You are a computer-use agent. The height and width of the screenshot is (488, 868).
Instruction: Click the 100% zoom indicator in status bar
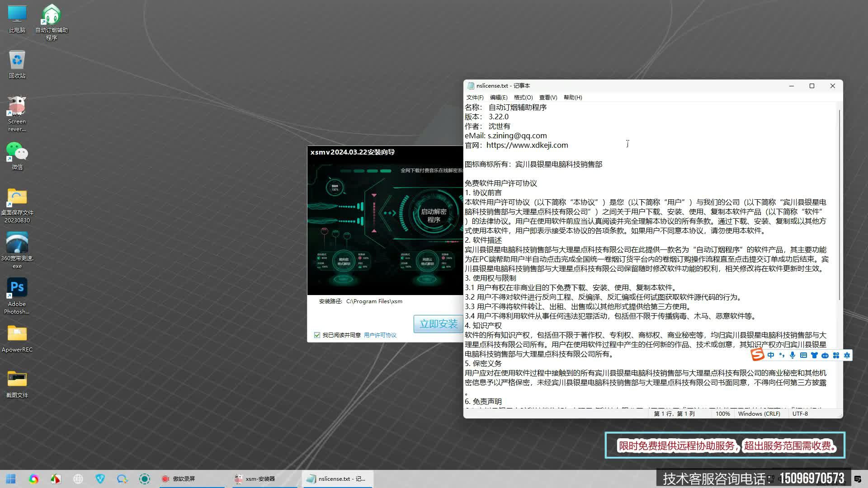722,413
